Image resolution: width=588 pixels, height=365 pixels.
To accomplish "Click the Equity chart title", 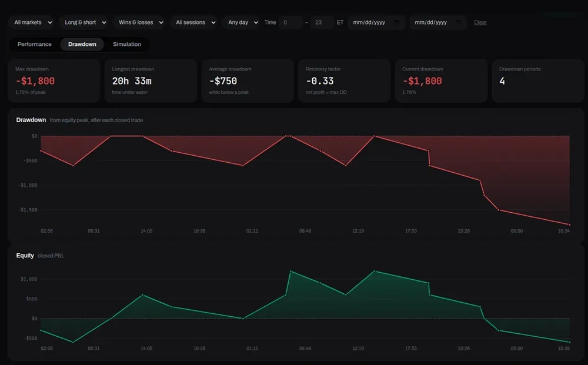I will coord(25,256).
